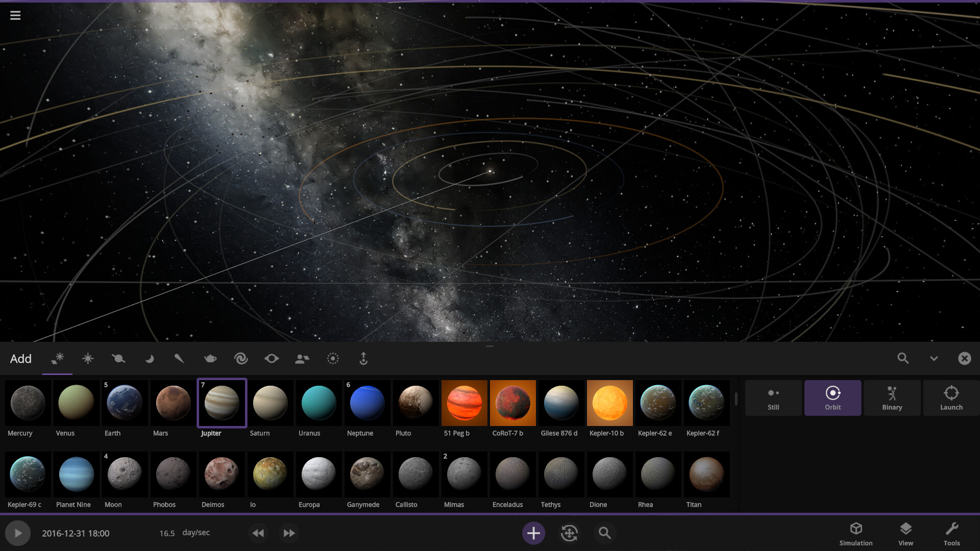Open the Galaxies category in the Add panel
Image resolution: width=980 pixels, height=551 pixels.
tap(241, 359)
